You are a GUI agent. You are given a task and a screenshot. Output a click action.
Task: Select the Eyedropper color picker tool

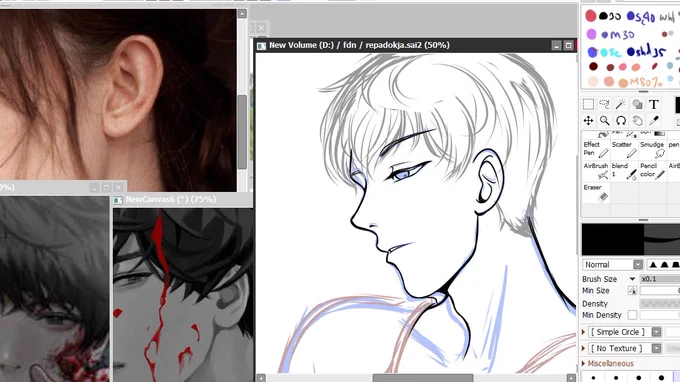coord(654,121)
